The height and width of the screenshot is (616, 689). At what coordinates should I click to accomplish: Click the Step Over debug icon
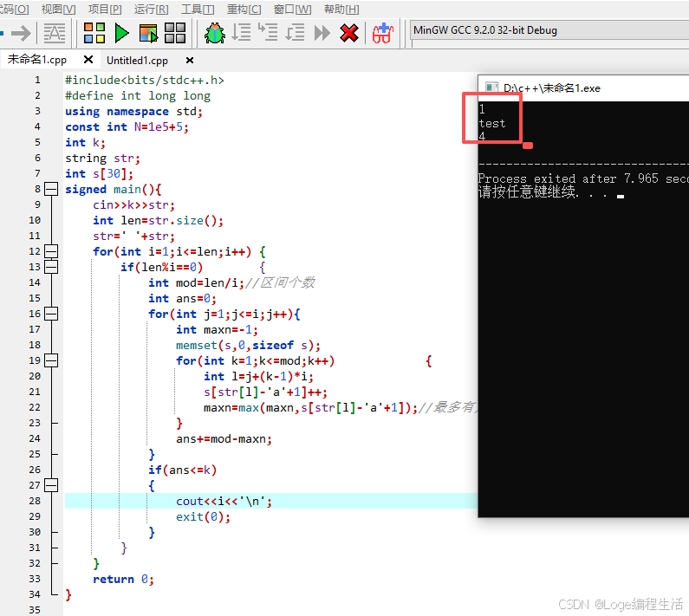(x=241, y=32)
